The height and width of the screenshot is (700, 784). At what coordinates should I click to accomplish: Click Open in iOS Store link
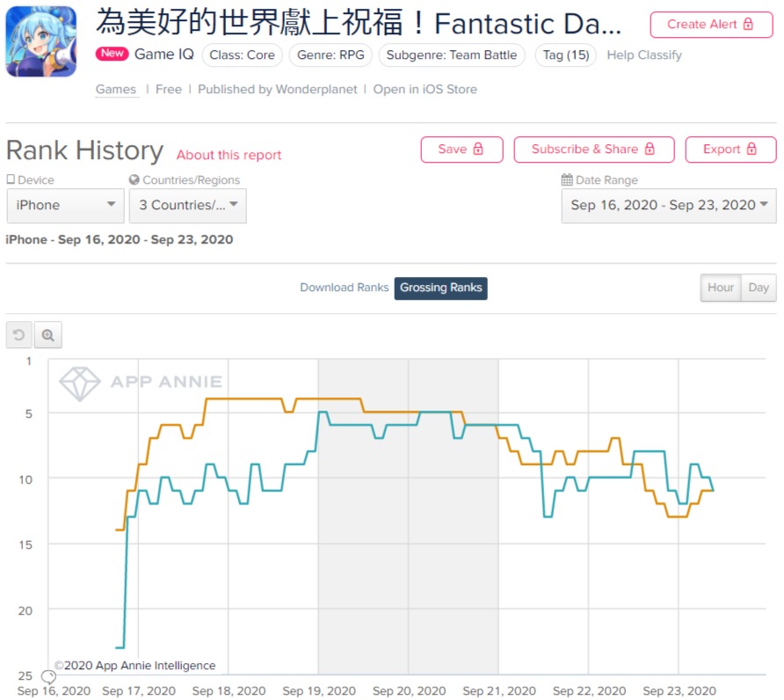tap(425, 89)
